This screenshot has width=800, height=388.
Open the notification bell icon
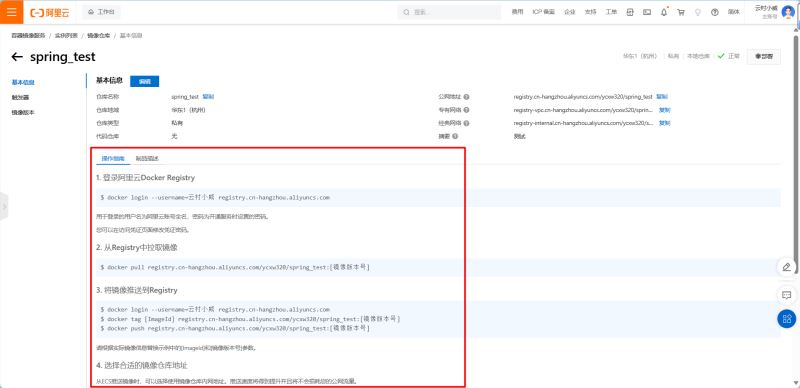(x=664, y=12)
